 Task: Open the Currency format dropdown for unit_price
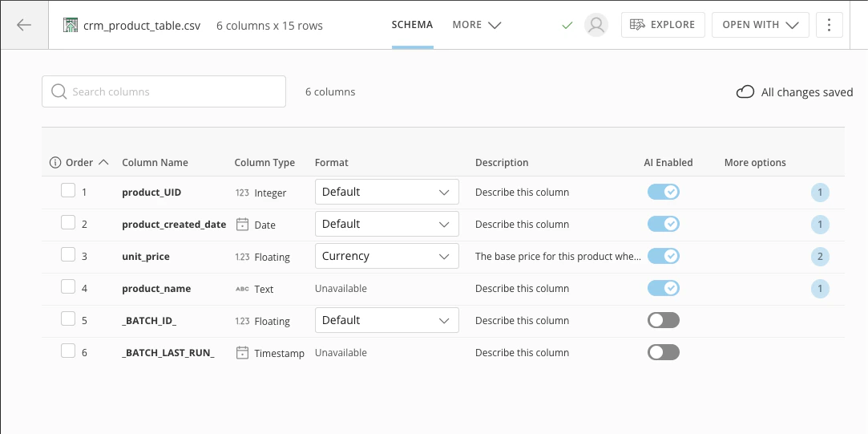386,256
